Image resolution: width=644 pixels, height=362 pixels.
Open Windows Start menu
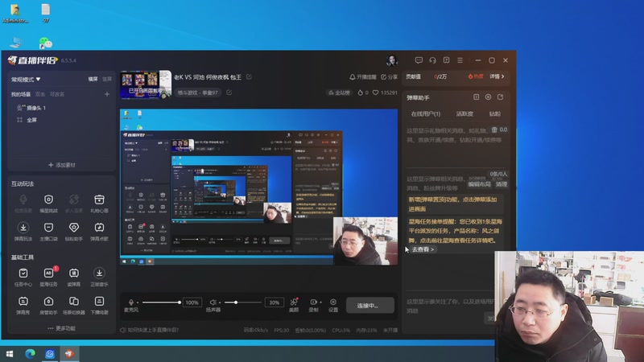(x=10, y=353)
